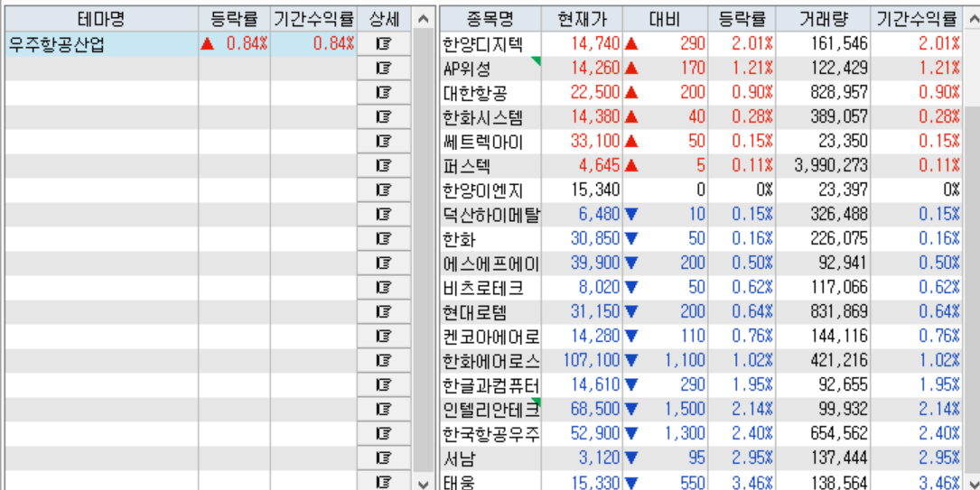Select the 현대로템 stock

475,311
